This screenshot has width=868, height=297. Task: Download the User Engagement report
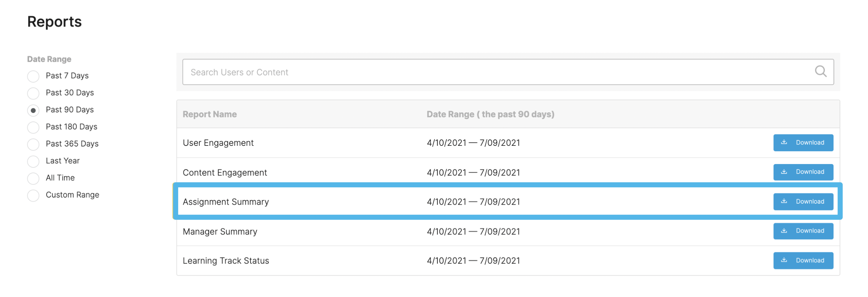coord(803,142)
